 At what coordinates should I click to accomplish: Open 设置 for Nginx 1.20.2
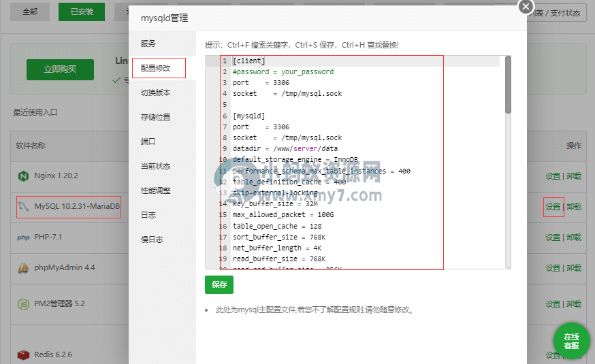click(x=553, y=176)
